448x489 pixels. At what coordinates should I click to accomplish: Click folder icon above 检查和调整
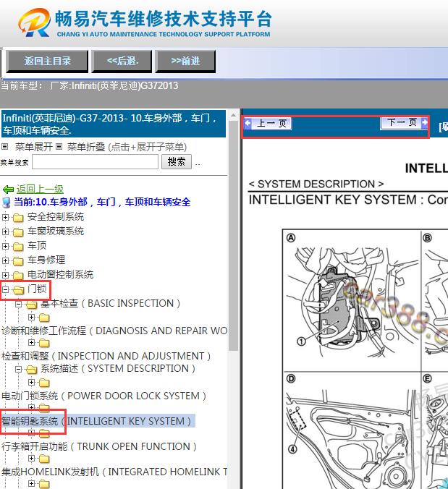coord(44,343)
